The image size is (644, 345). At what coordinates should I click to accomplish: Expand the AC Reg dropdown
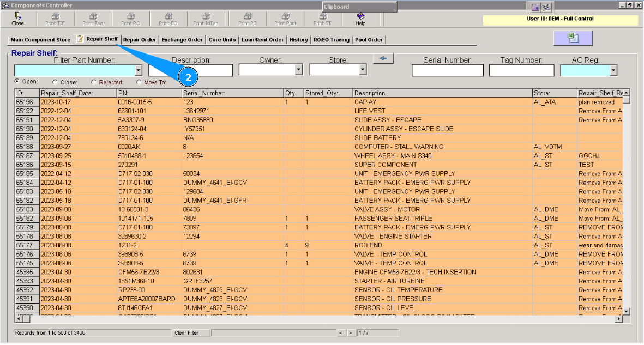[613, 70]
